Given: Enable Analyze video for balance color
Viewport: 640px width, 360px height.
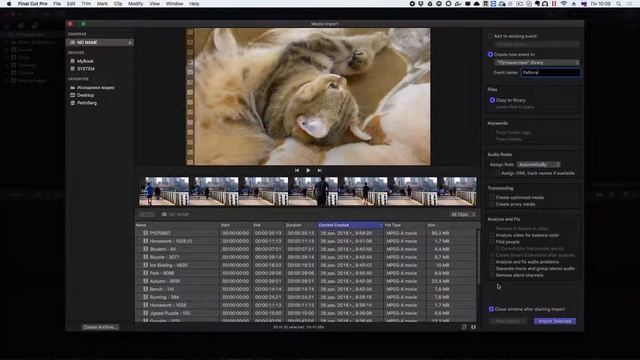Looking at the screenshot, I should [x=492, y=235].
